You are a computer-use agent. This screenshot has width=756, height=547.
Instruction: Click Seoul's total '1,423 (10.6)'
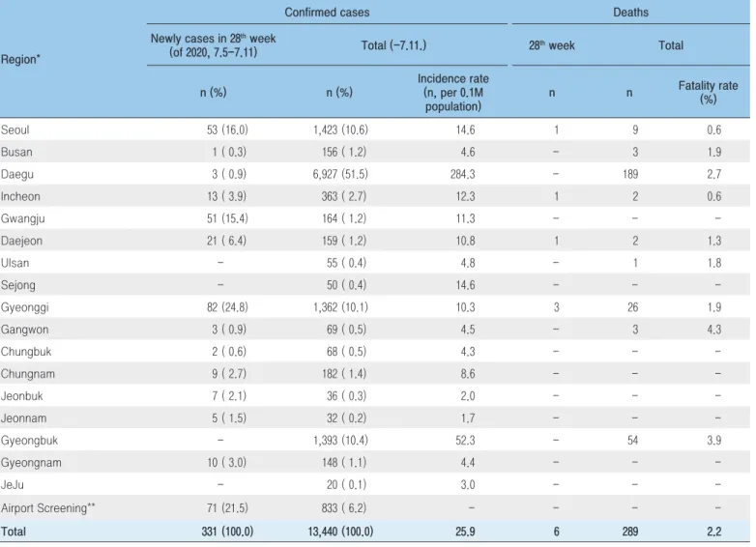(x=340, y=130)
